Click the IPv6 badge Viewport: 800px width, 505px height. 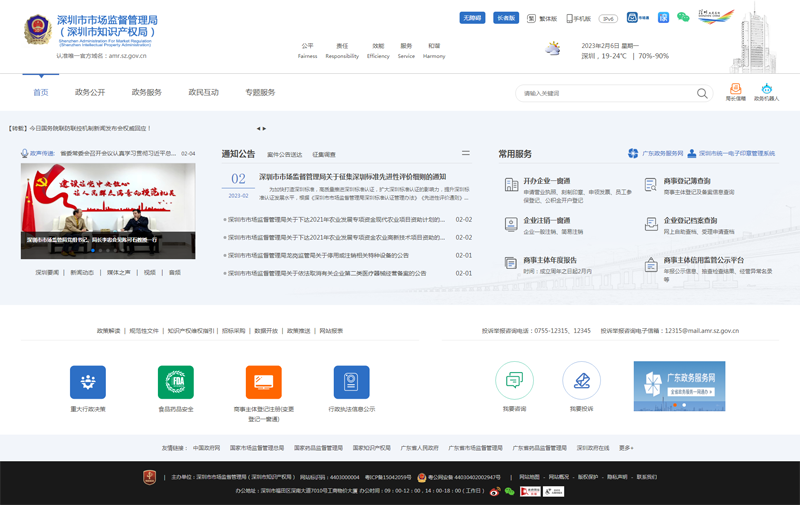[608, 19]
